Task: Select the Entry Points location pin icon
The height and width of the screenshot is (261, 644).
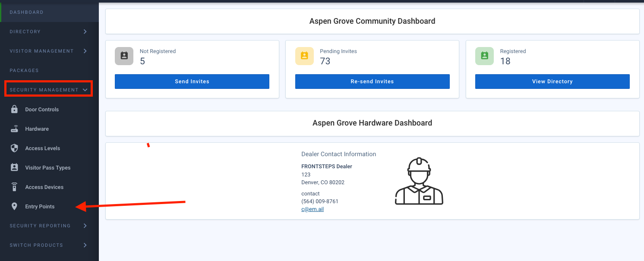Action: tap(14, 206)
